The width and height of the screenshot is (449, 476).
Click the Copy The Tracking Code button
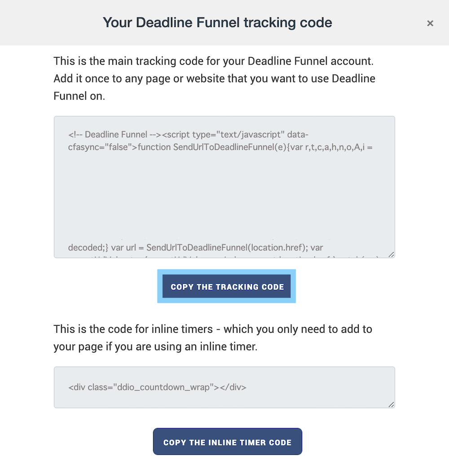click(x=227, y=287)
